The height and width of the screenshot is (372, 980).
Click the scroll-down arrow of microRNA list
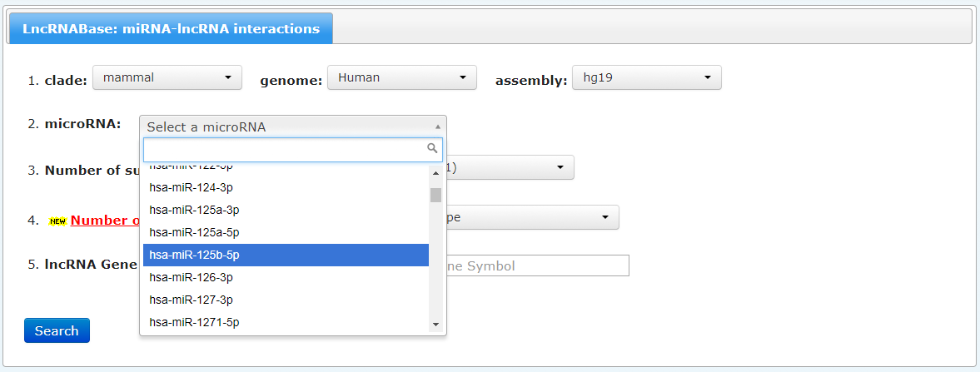(x=435, y=325)
